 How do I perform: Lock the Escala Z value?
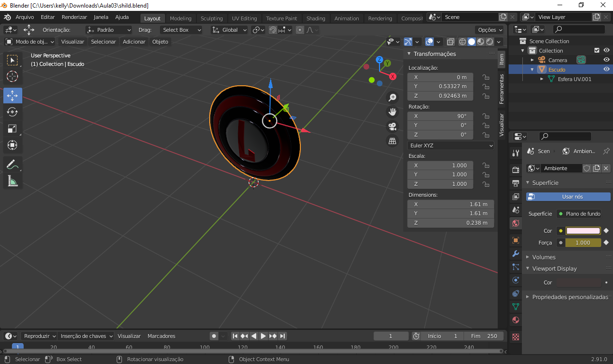tap(486, 184)
